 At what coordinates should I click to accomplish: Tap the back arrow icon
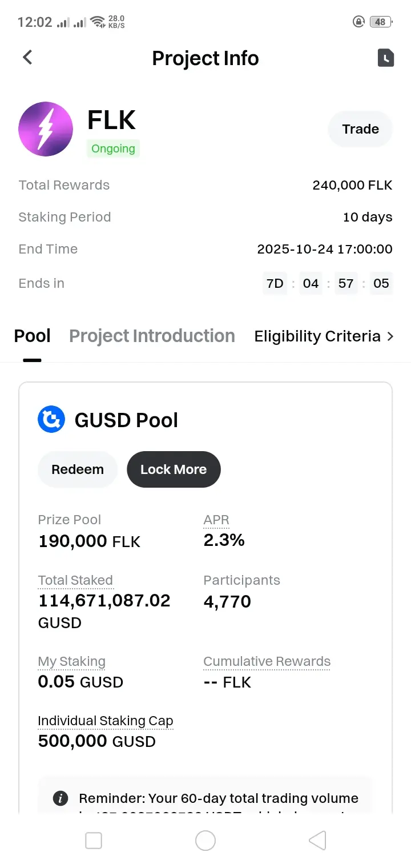click(27, 58)
